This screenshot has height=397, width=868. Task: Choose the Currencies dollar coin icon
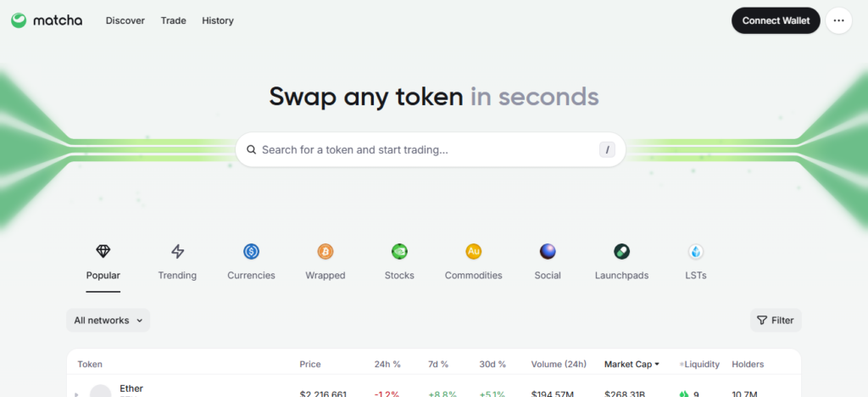click(251, 251)
